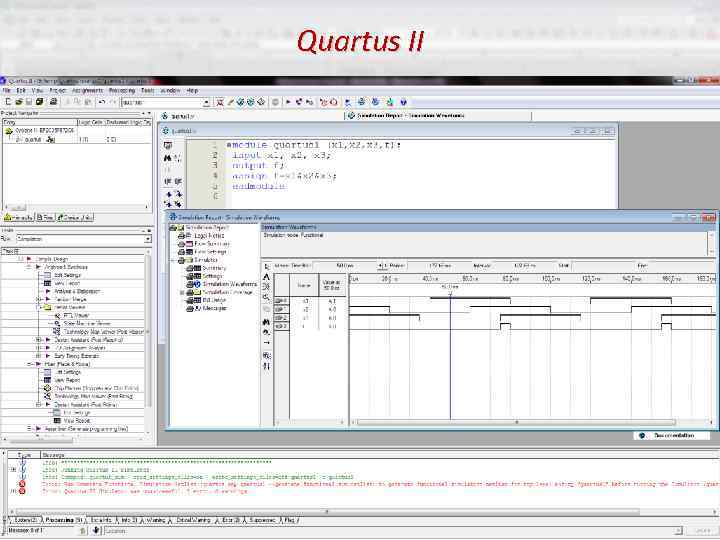Click the binoculars Find icon in waveform toolbar

pyautogui.click(x=266, y=322)
